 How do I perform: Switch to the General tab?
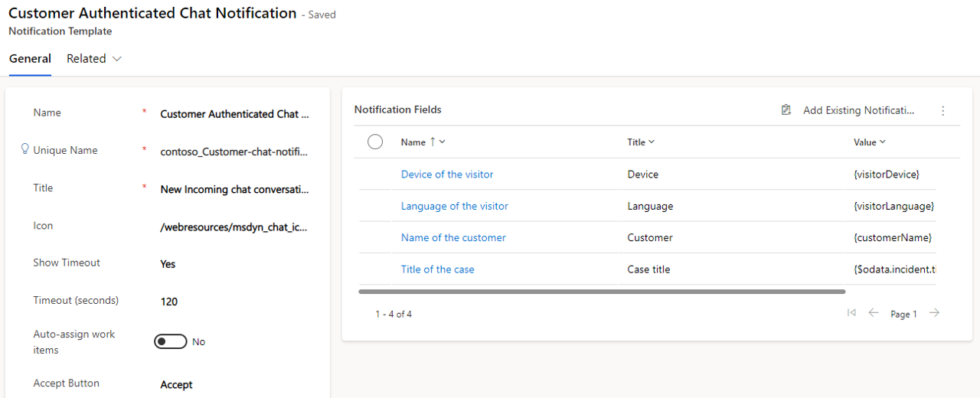[x=30, y=59]
